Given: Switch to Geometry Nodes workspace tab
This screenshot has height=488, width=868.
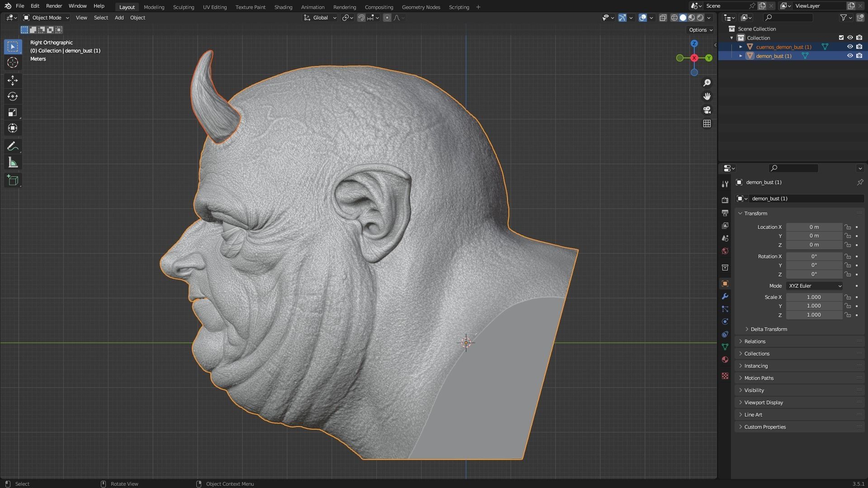Looking at the screenshot, I should [421, 7].
